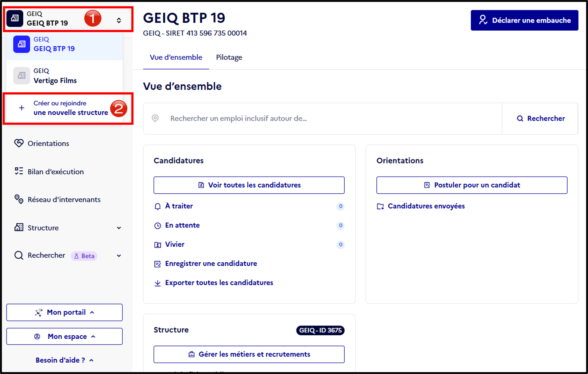Click the Orientations heart icon in the sidebar

pyautogui.click(x=19, y=143)
